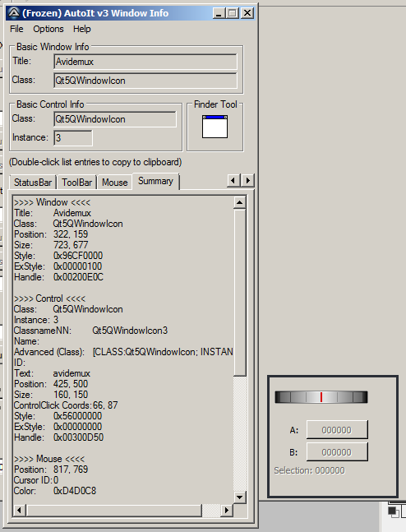
Task: Click the 'Position: 322, 159' summary line
Action: [51, 234]
